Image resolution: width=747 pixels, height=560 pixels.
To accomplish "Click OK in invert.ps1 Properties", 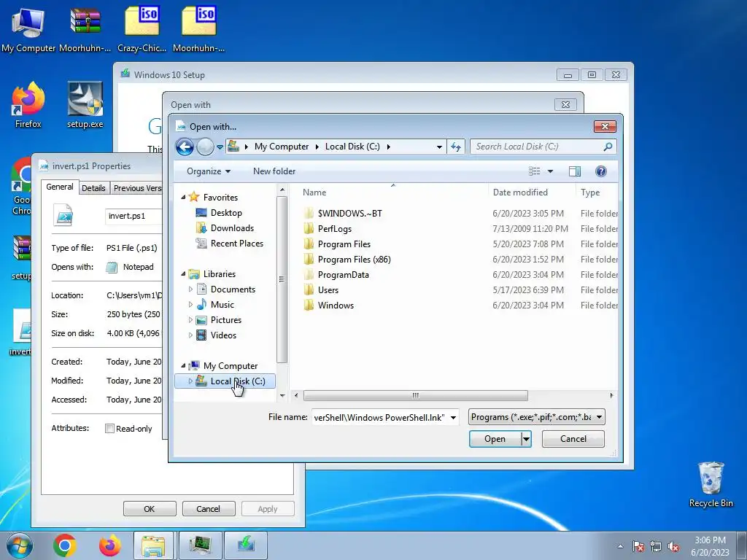I will pos(149,508).
